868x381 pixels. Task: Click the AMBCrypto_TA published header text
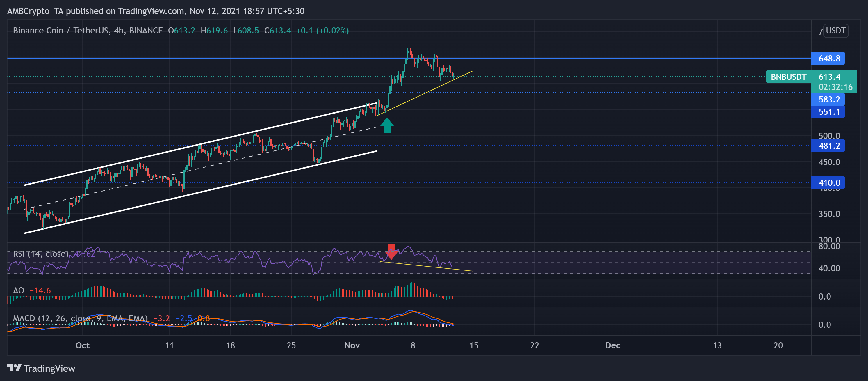(156, 11)
